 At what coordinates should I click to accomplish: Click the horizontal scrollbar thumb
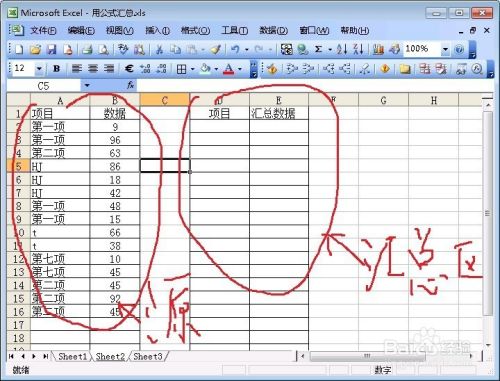(367, 356)
